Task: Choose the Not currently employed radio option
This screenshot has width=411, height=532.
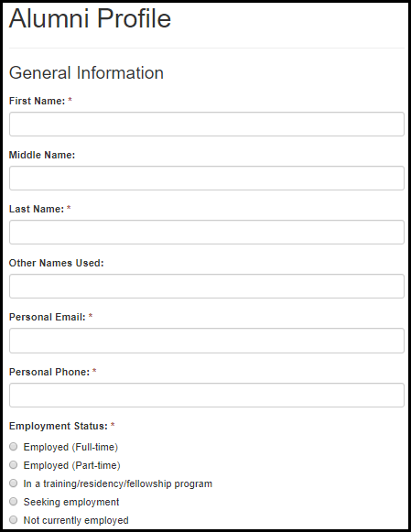Action: click(x=13, y=519)
